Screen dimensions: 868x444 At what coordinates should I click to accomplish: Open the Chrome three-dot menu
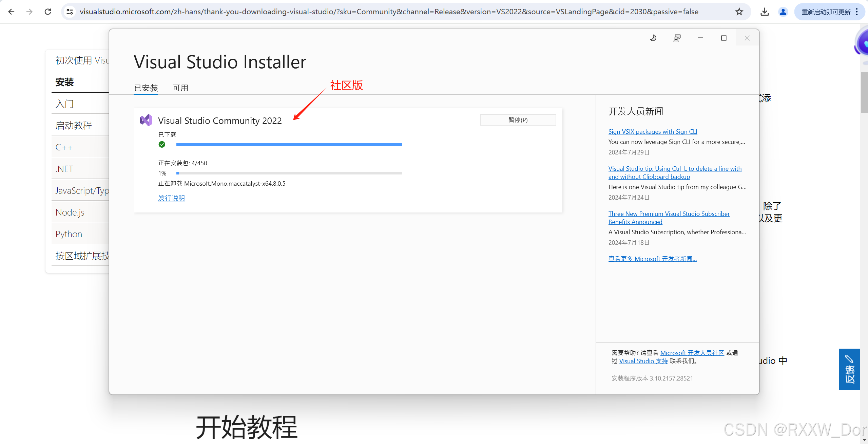click(x=857, y=12)
